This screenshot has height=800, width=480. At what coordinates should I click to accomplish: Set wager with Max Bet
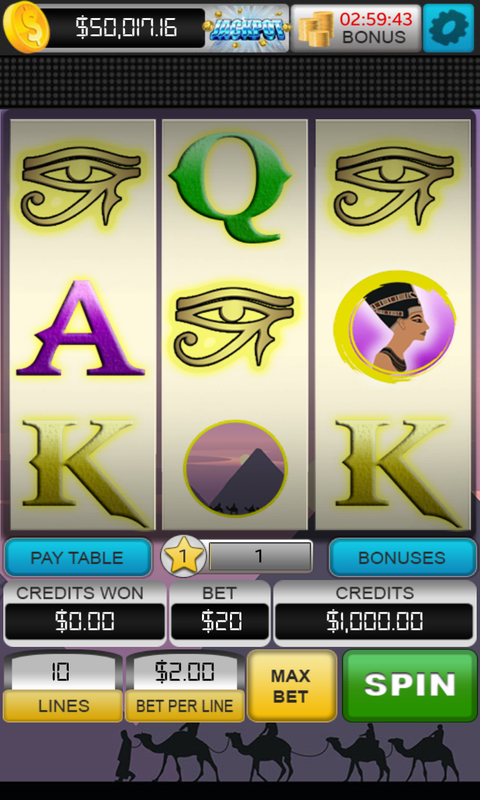292,685
